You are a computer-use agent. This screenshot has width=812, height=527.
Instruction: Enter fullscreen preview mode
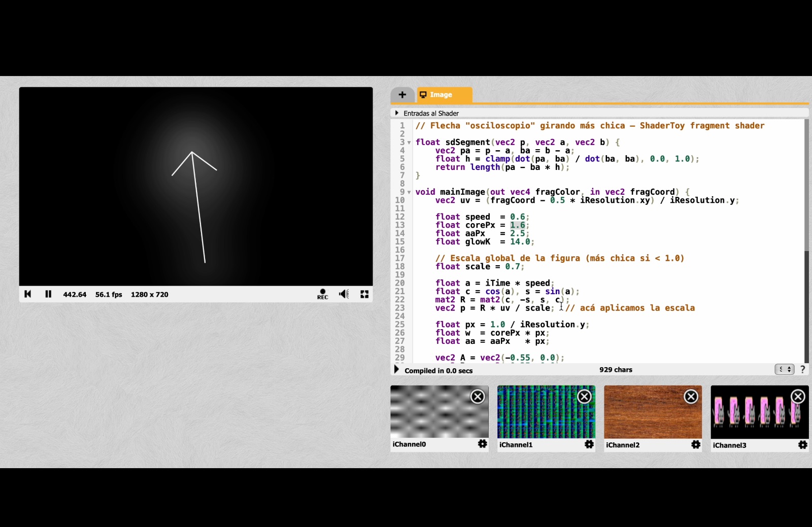coord(364,294)
